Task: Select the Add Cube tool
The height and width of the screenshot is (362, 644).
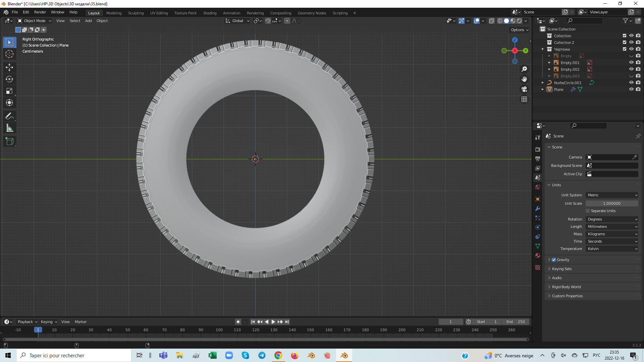Action: tap(9, 141)
